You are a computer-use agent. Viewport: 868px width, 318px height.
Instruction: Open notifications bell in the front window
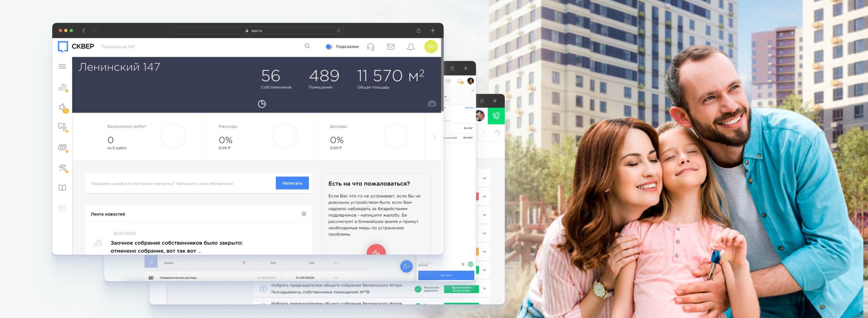(411, 47)
